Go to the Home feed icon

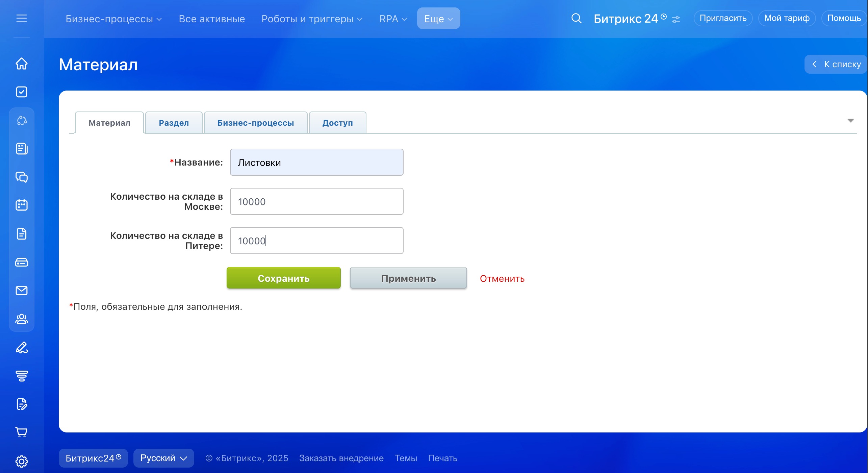tap(22, 64)
